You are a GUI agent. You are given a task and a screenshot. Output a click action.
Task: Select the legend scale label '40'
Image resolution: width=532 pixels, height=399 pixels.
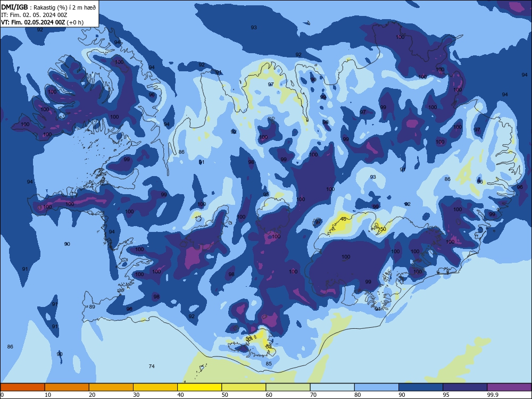click(x=181, y=395)
